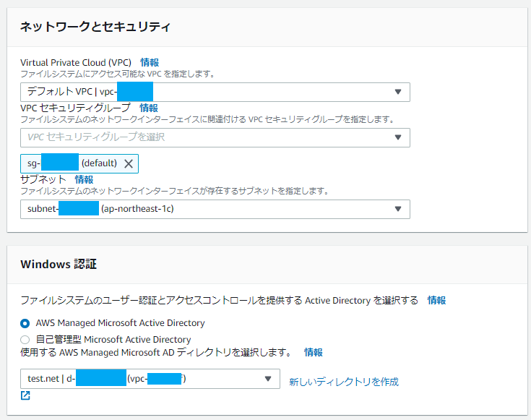Open 情報 link next to Virtual Private Cloud

click(x=150, y=62)
